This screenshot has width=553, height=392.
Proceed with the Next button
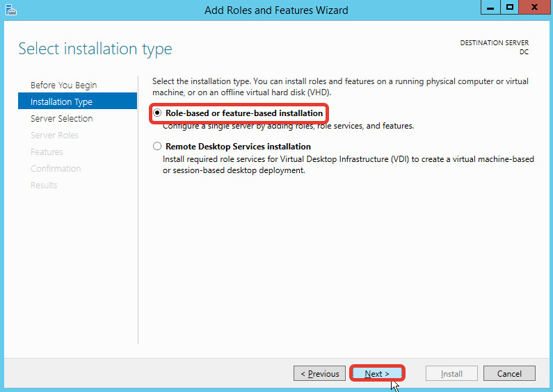coord(377,374)
